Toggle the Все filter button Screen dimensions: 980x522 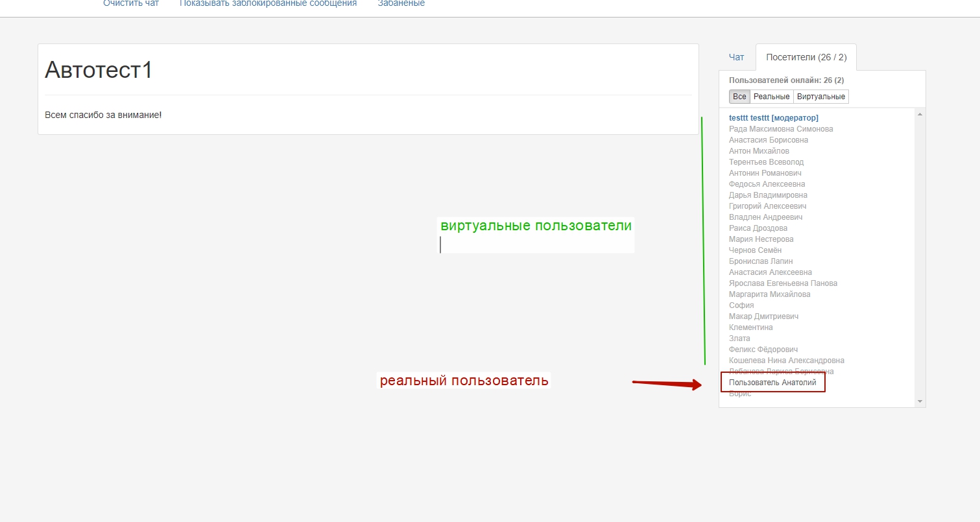click(739, 97)
